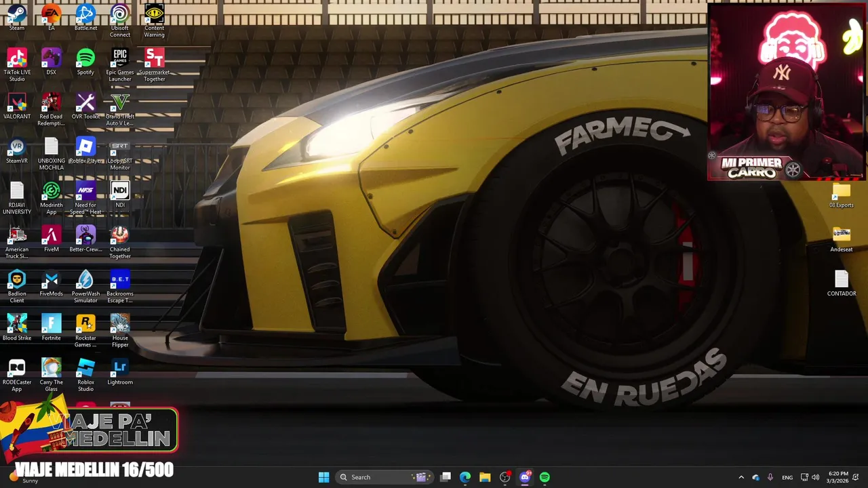868x488 pixels.
Task: Select American Truck Simulator icon
Action: [x=17, y=242]
